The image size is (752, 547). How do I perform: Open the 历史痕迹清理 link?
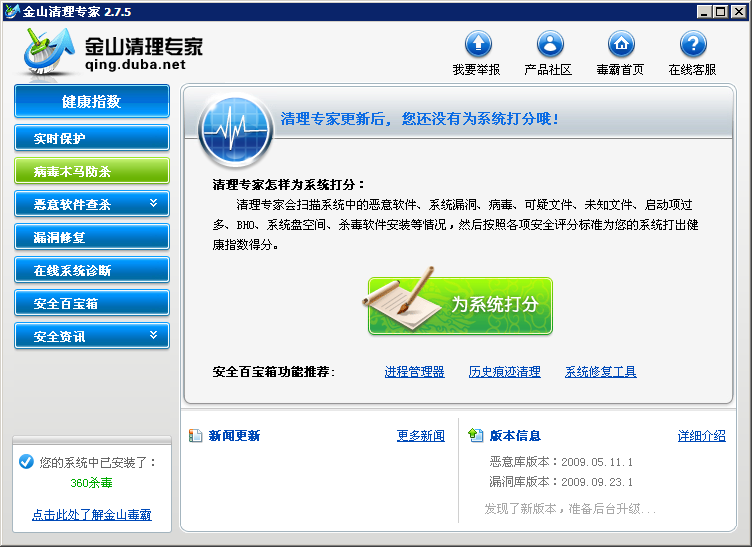tap(505, 372)
